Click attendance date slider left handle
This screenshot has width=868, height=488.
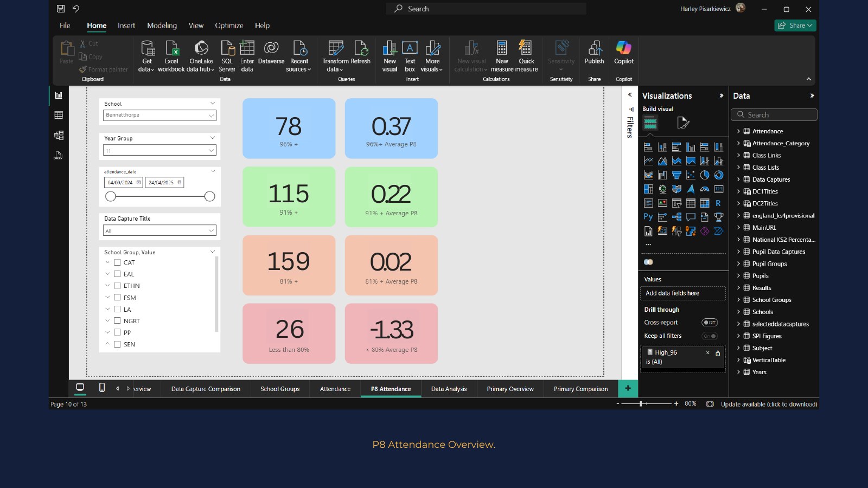(x=111, y=196)
